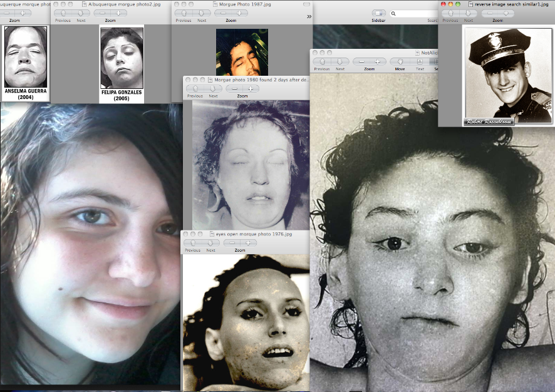555x392 pixels.
Task: Go to next image in Morgue photo 1980 window
Action: 213,88
